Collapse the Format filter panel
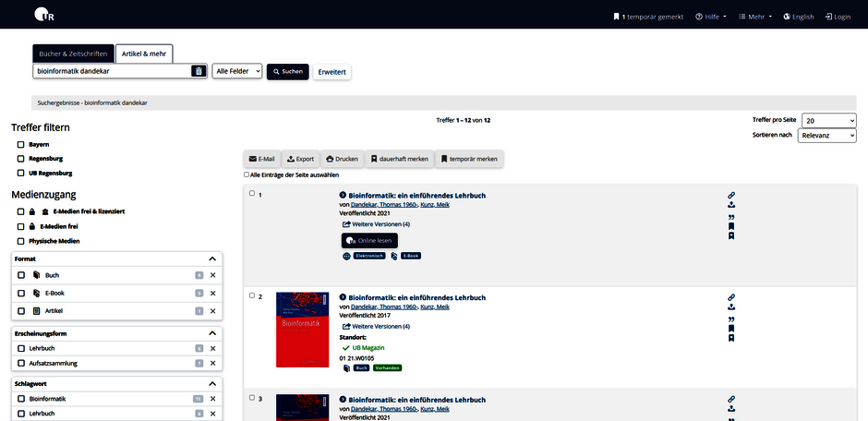This screenshot has width=868, height=421. [x=211, y=259]
